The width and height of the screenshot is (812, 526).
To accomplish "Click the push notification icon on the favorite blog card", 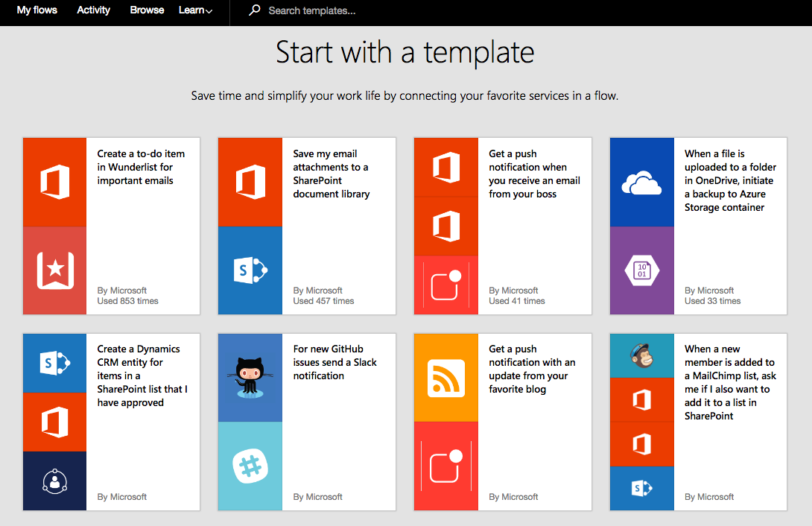I will pyautogui.click(x=446, y=466).
